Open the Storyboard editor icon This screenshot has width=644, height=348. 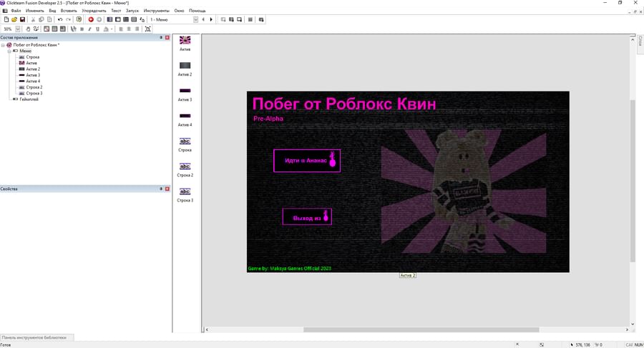[109, 19]
